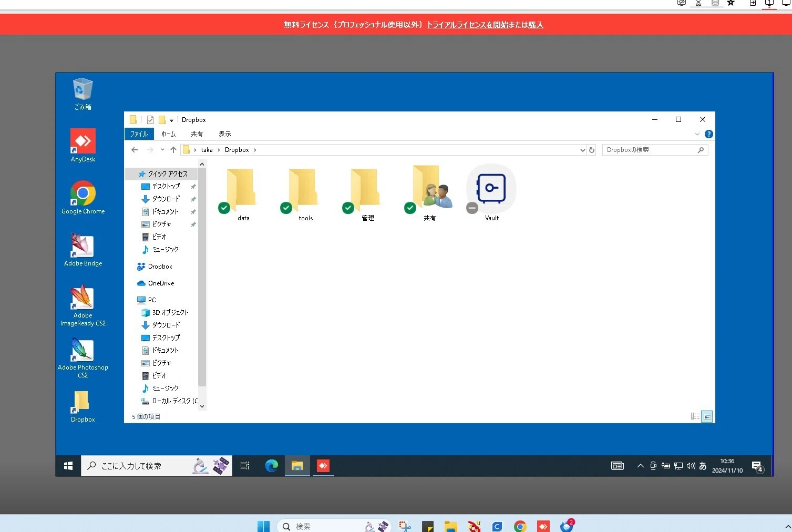Open the tools folder
792x532 pixels.
coord(303,192)
